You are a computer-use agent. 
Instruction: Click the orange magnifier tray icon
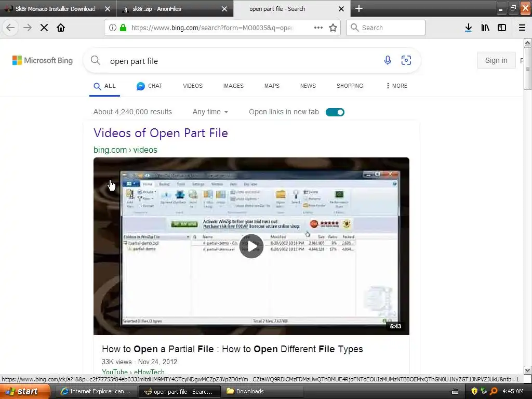pos(494,391)
